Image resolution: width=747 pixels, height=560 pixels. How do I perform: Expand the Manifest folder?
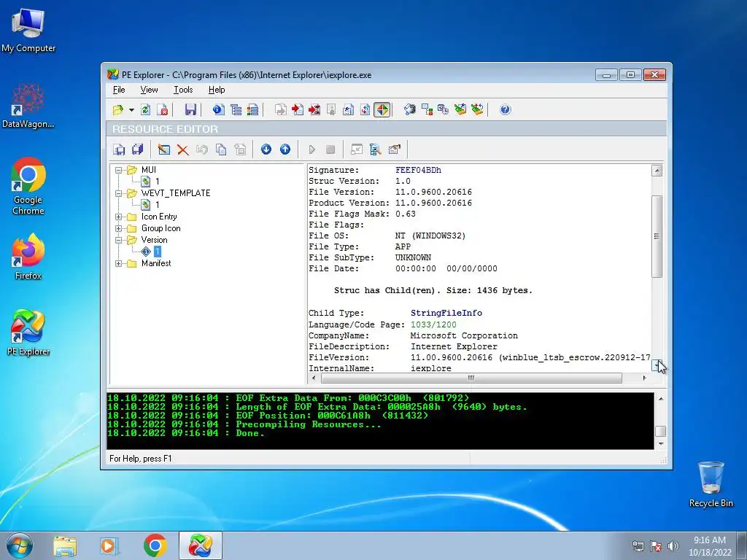[x=119, y=263]
